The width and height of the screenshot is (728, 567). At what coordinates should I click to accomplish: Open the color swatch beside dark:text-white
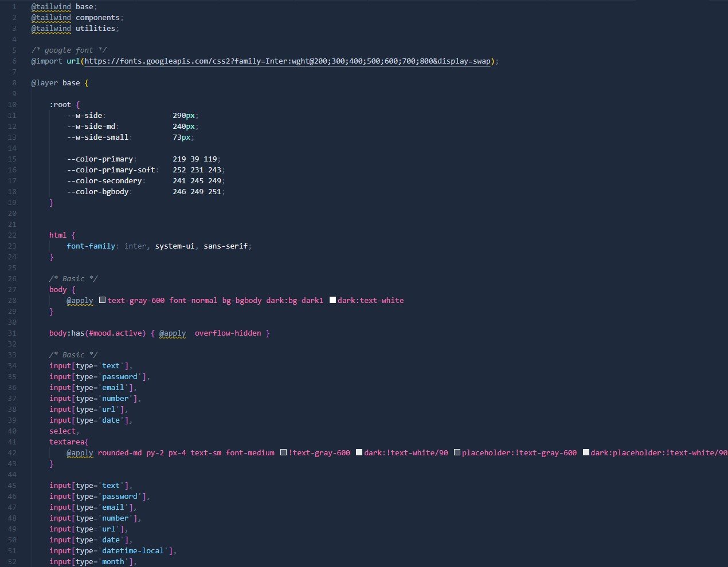tap(332, 300)
